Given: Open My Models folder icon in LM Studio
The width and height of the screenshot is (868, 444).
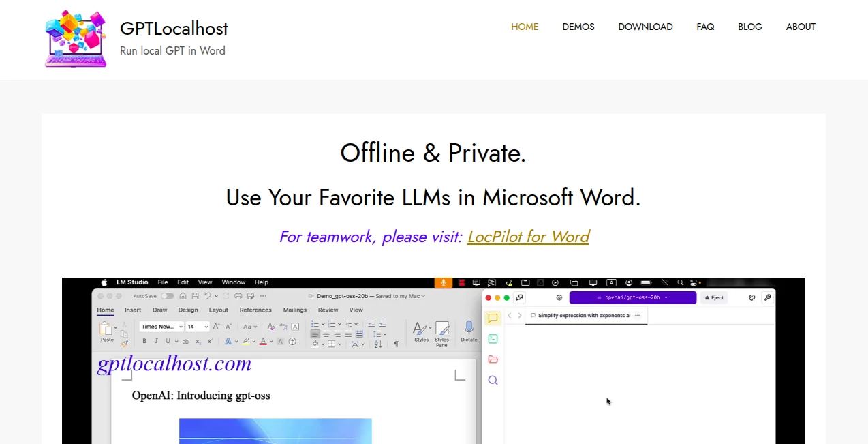Looking at the screenshot, I should 493,359.
